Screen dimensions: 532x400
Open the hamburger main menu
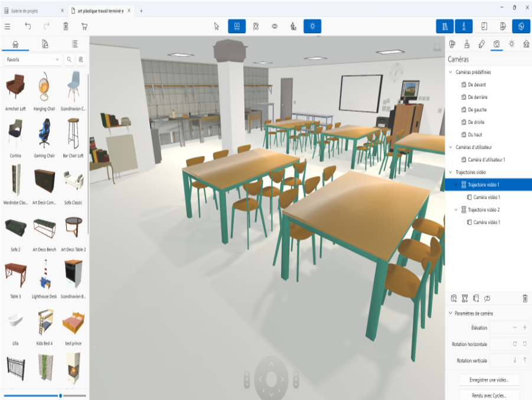pos(8,26)
